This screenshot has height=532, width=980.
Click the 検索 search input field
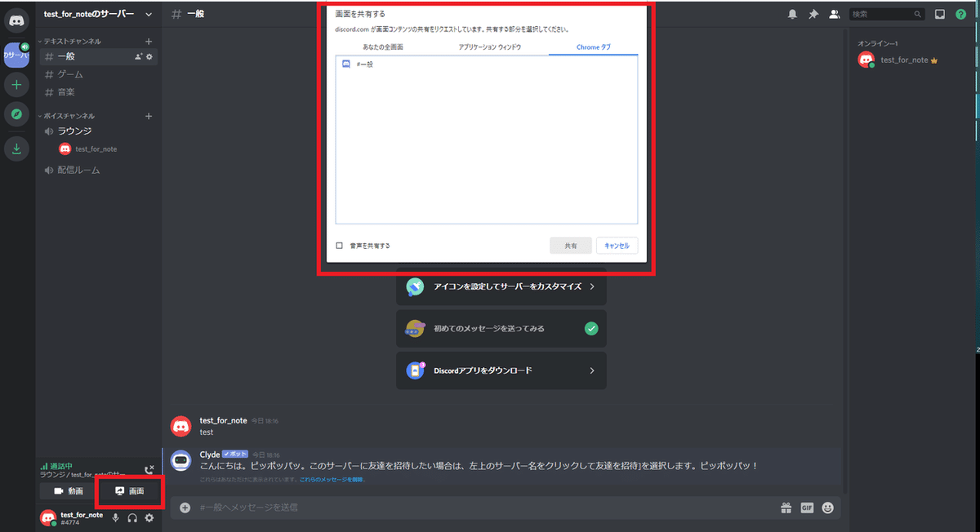click(886, 13)
